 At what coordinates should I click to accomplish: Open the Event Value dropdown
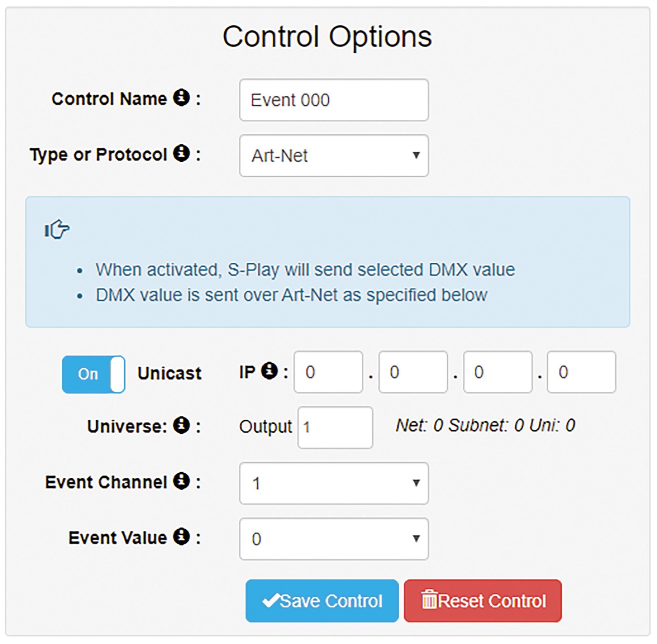(334, 539)
